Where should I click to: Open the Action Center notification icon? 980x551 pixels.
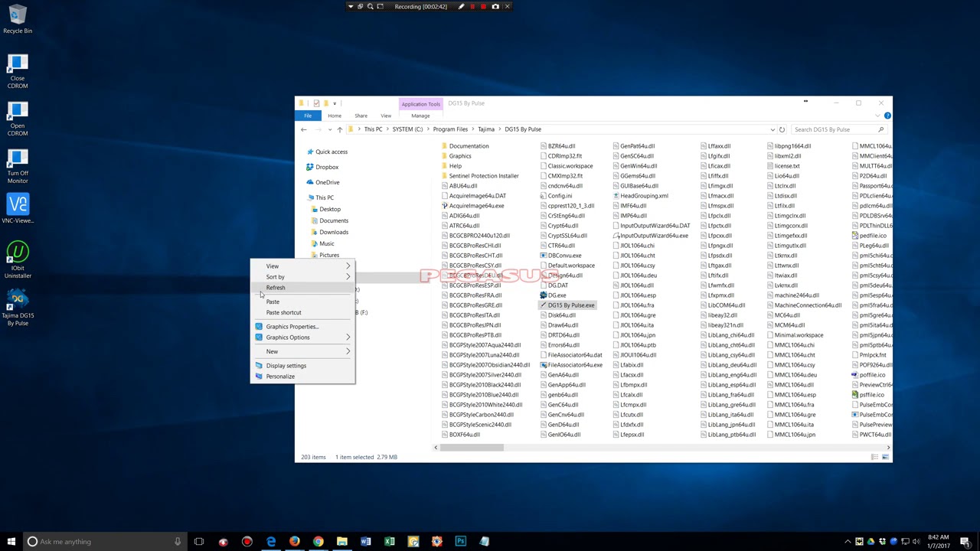[x=965, y=542]
